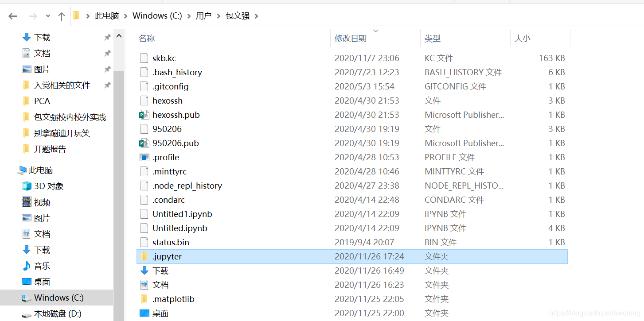Click GITCONFIG 文件 type cell
Viewport: 644px width, 321px height.
455,86
